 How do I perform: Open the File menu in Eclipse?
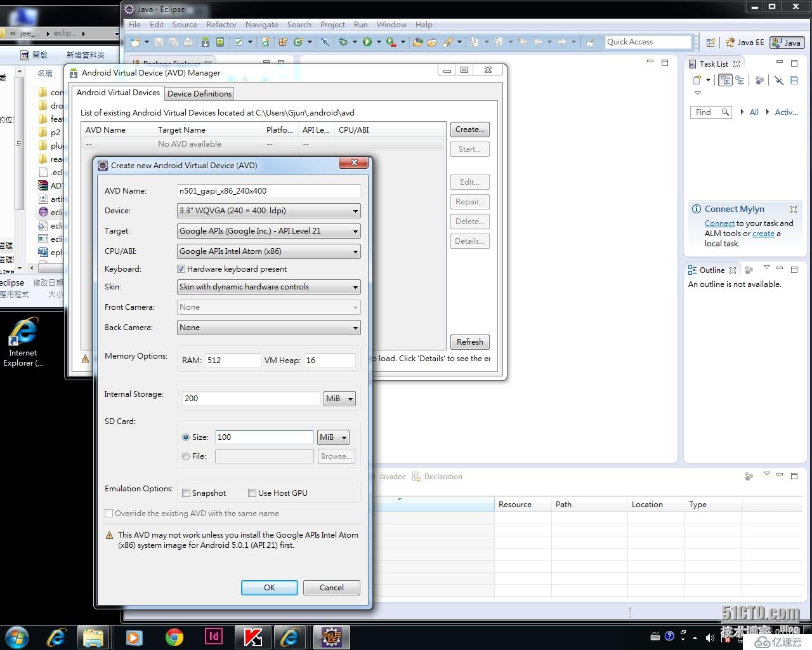(x=134, y=25)
